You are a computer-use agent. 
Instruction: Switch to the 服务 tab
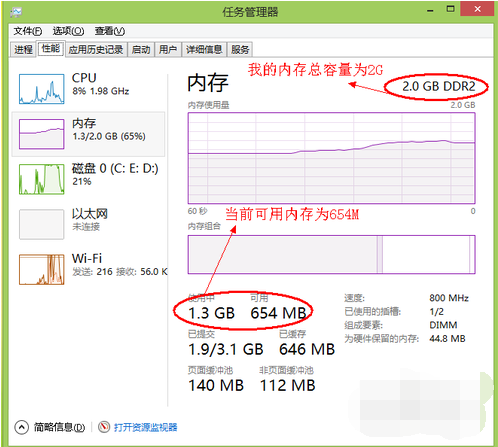point(240,50)
